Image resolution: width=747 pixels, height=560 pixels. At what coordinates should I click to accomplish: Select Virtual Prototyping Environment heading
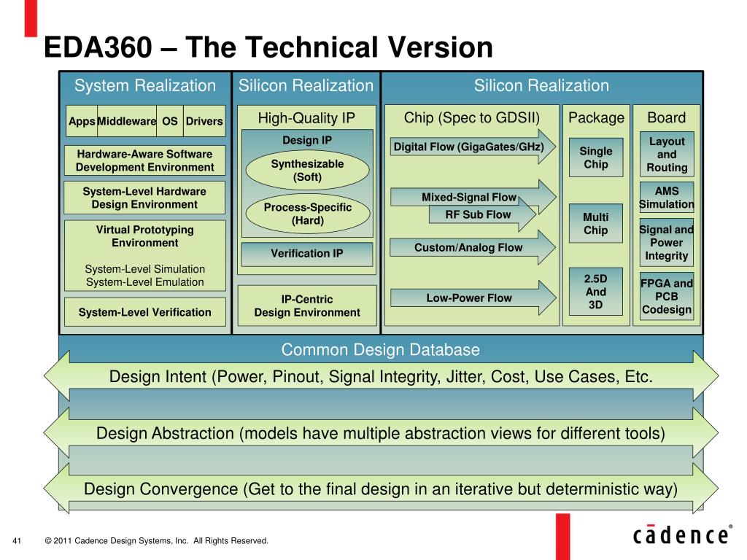(145, 236)
